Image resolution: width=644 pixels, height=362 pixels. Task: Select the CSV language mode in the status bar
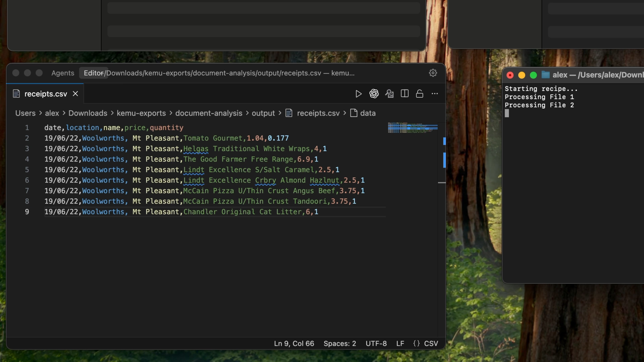431,344
